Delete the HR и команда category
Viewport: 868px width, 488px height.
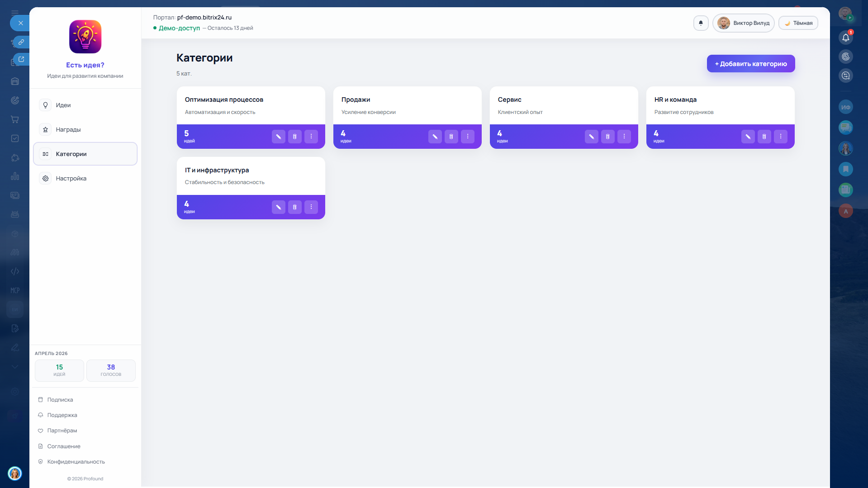point(764,137)
